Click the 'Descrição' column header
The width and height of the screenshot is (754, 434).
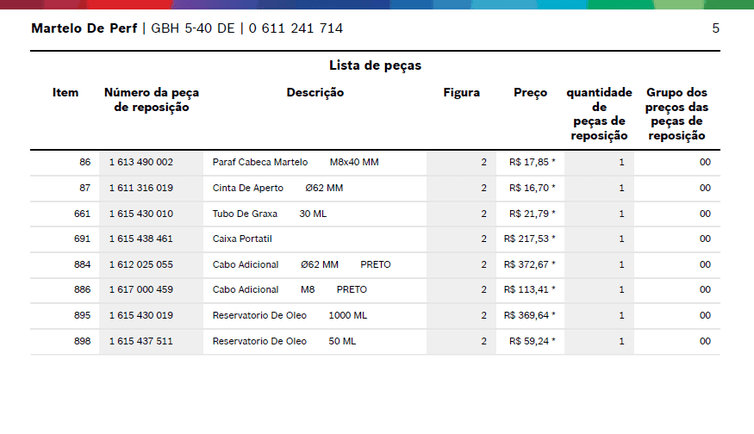coord(315,93)
